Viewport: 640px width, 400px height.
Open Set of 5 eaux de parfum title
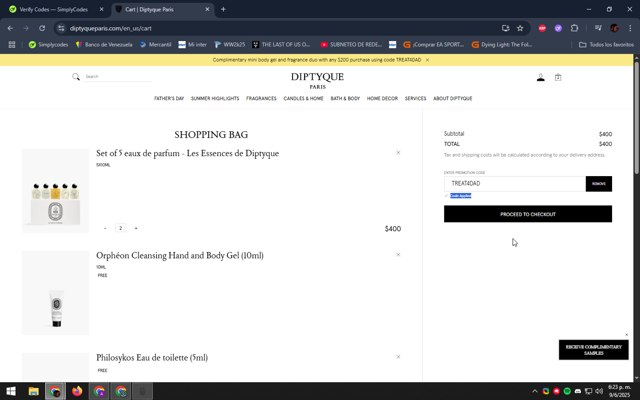tap(187, 153)
